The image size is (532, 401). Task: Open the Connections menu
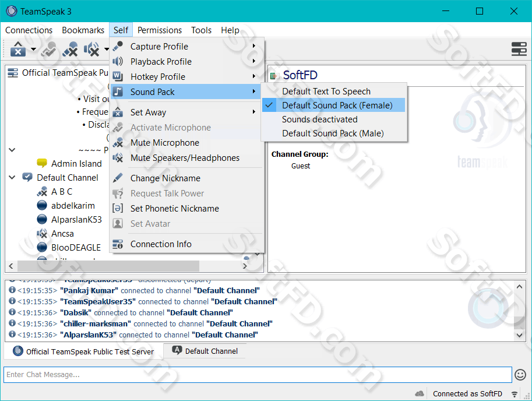coord(29,30)
